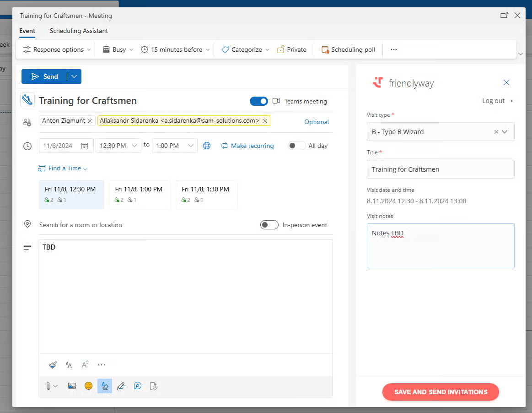Image resolution: width=532 pixels, height=413 pixels.
Task: Click the Make recurring link
Action: click(247, 146)
